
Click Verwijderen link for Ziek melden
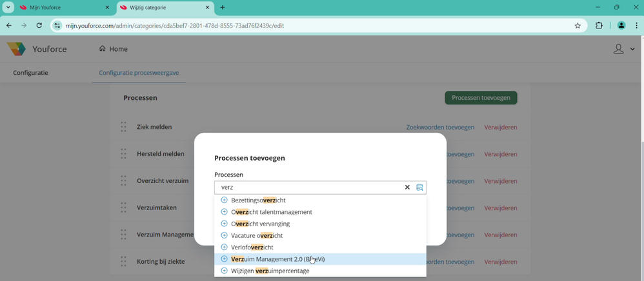point(500,127)
